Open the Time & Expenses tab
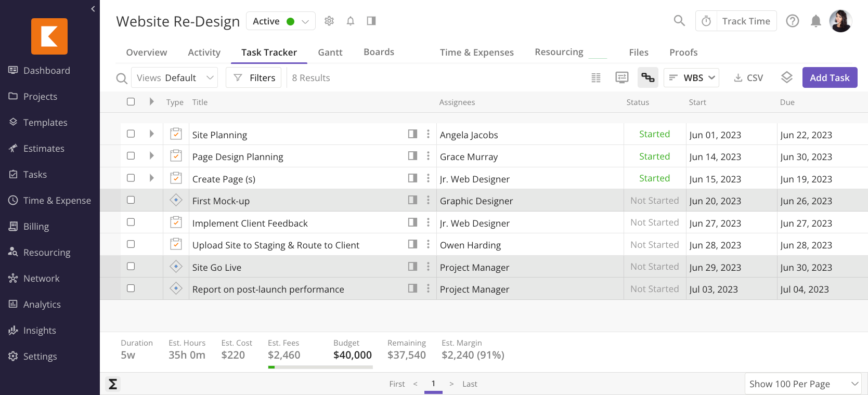Image resolution: width=868 pixels, height=395 pixels. click(x=476, y=52)
